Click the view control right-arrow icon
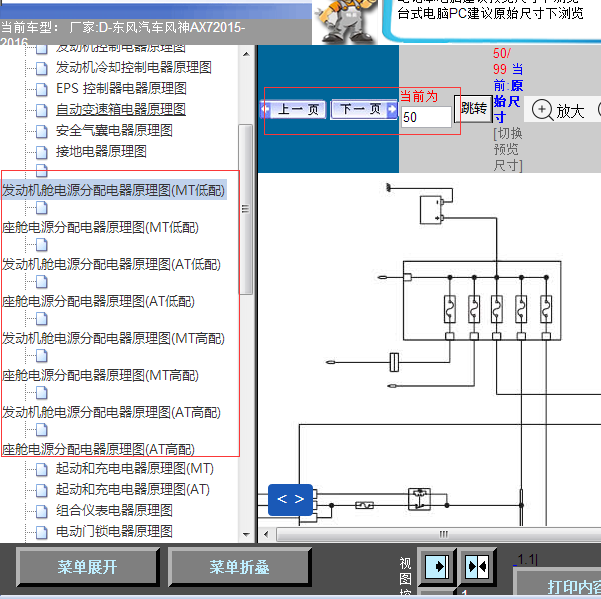The image size is (601, 599). [437, 567]
